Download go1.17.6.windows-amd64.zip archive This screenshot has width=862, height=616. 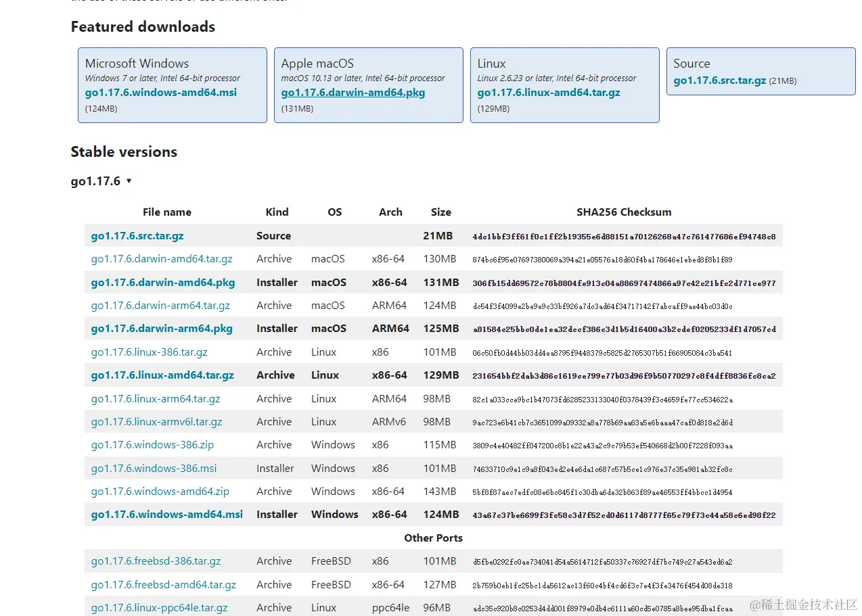pos(160,492)
